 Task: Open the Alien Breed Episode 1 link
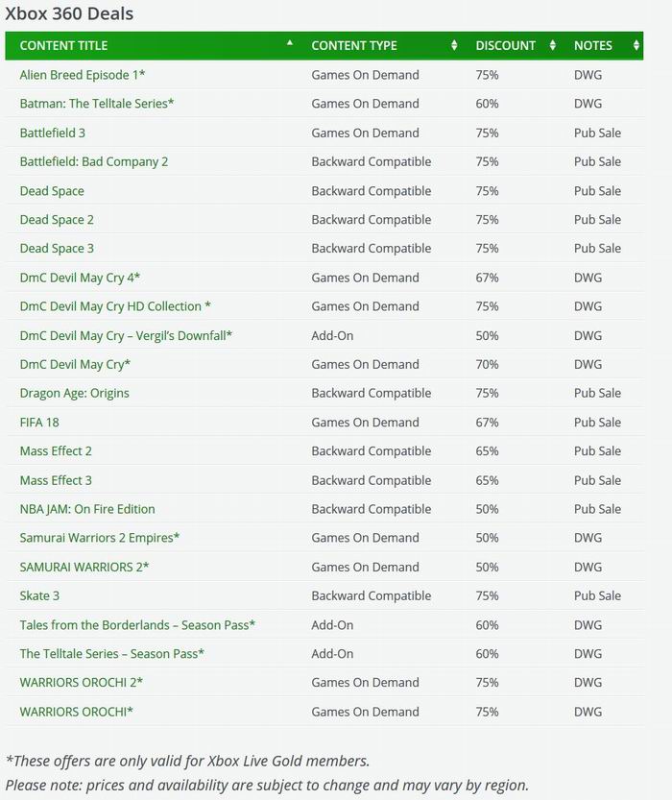click(x=83, y=75)
